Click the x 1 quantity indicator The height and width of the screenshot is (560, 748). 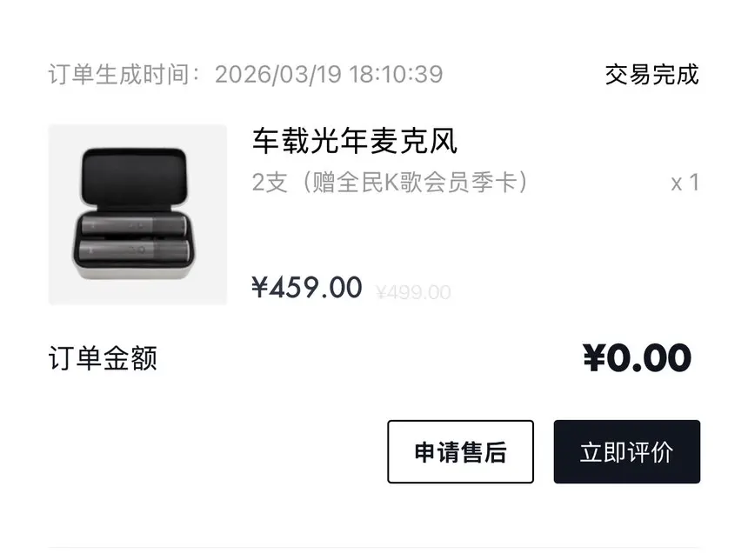[x=685, y=183]
